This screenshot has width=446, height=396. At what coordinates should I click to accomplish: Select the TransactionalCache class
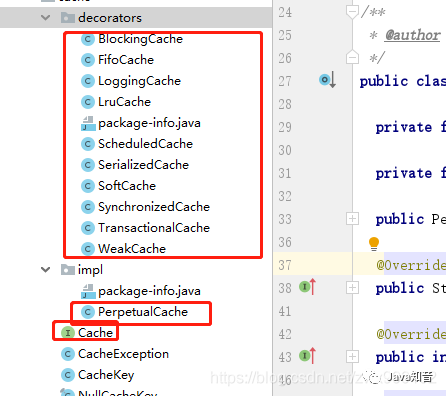click(154, 228)
